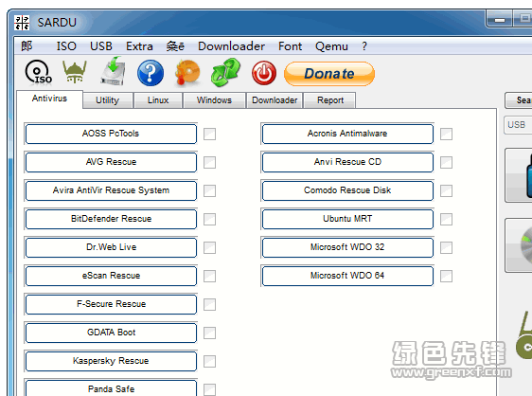
Task: Click the BitDefender Rescue button
Action: [111, 219]
